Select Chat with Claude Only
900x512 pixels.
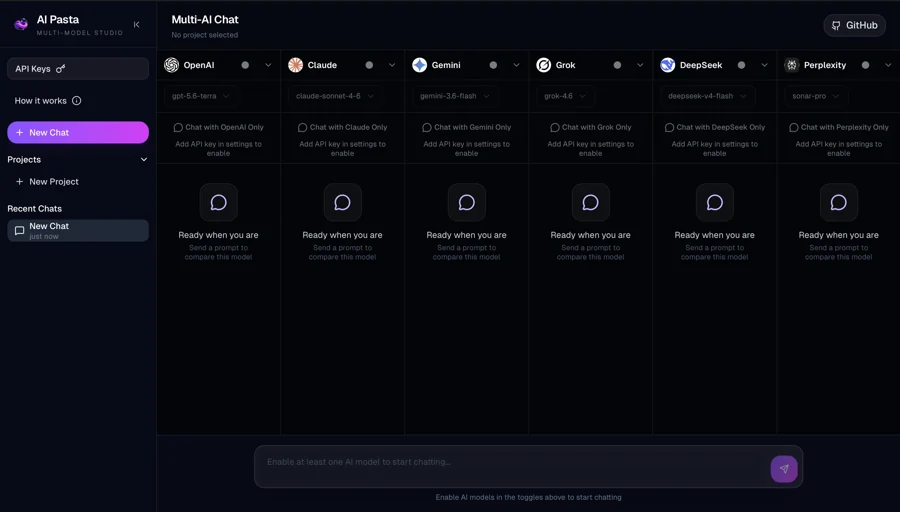point(343,127)
